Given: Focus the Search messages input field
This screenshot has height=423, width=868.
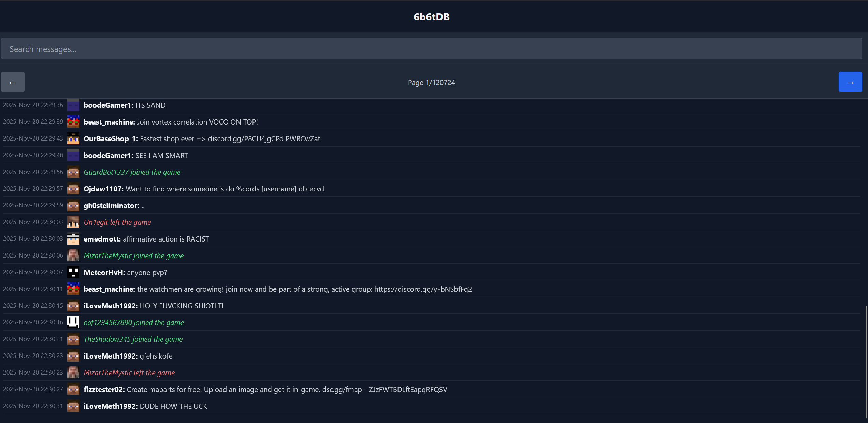Looking at the screenshot, I should point(431,49).
